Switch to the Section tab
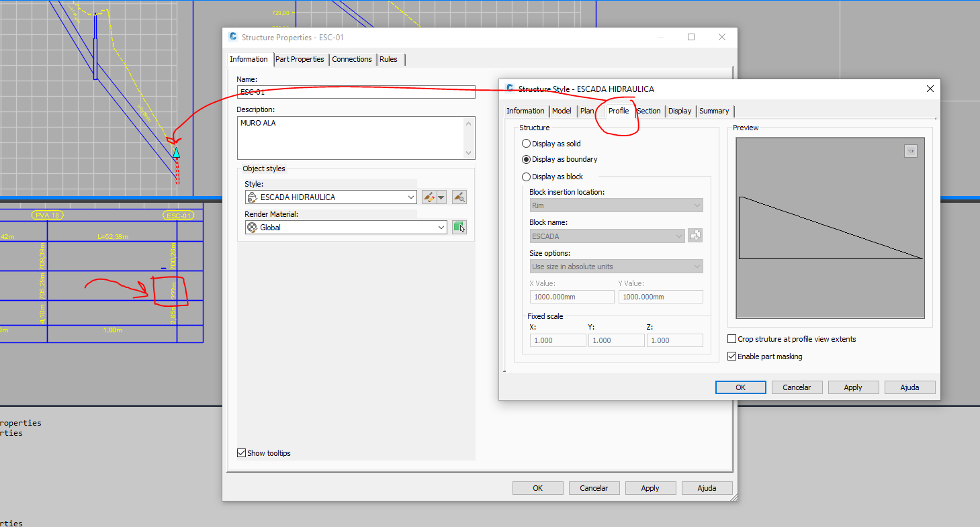980x527 pixels. pyautogui.click(x=648, y=111)
